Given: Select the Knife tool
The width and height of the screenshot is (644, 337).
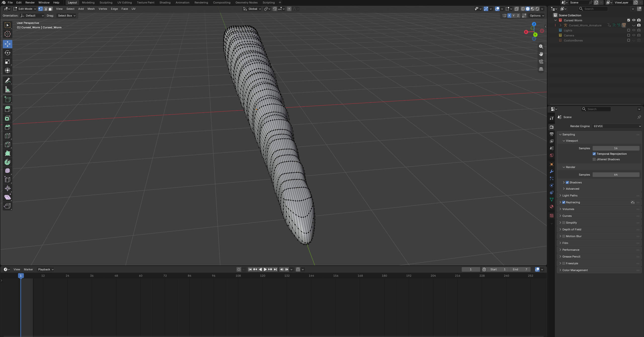Looking at the screenshot, I should click(8, 145).
